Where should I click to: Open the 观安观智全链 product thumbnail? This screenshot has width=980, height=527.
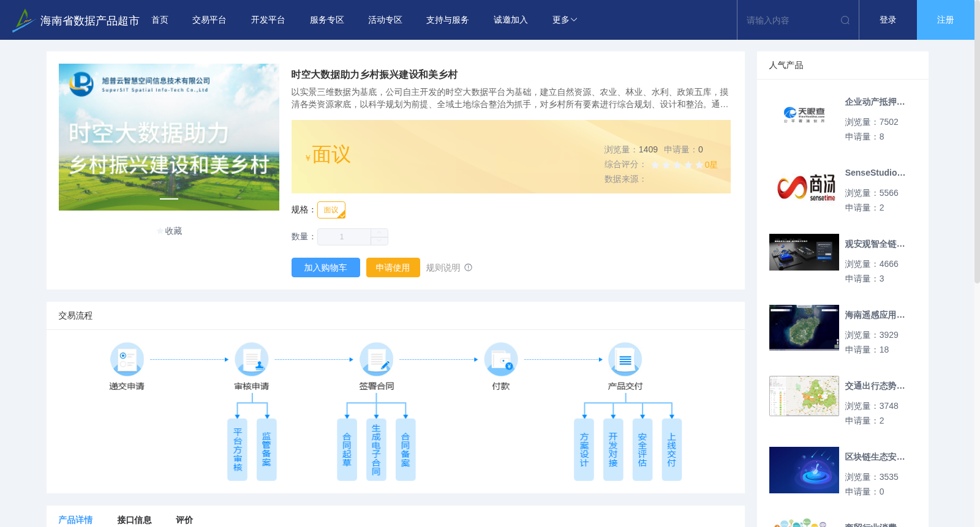pyautogui.click(x=804, y=252)
